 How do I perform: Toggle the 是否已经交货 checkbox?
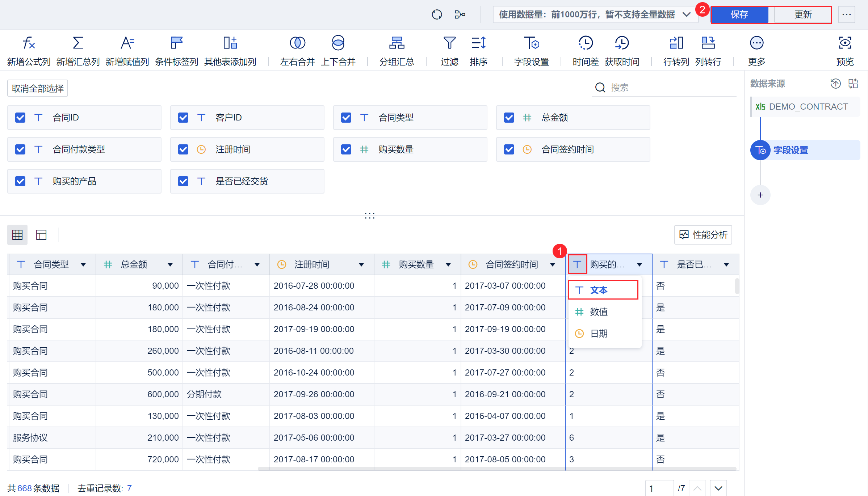183,181
